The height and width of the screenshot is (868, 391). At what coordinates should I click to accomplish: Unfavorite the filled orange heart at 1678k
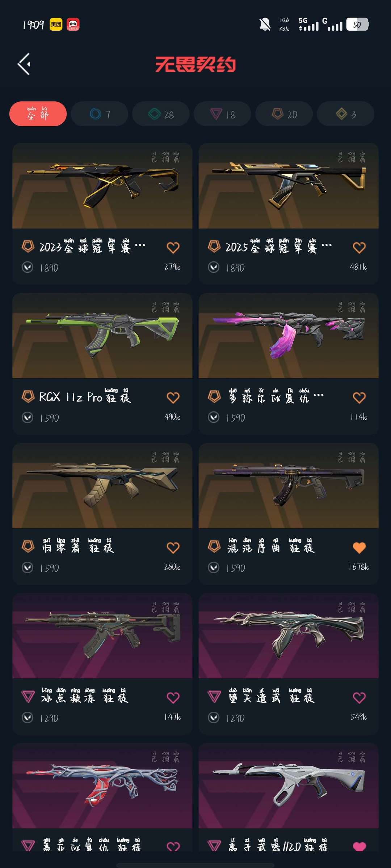[x=359, y=548]
